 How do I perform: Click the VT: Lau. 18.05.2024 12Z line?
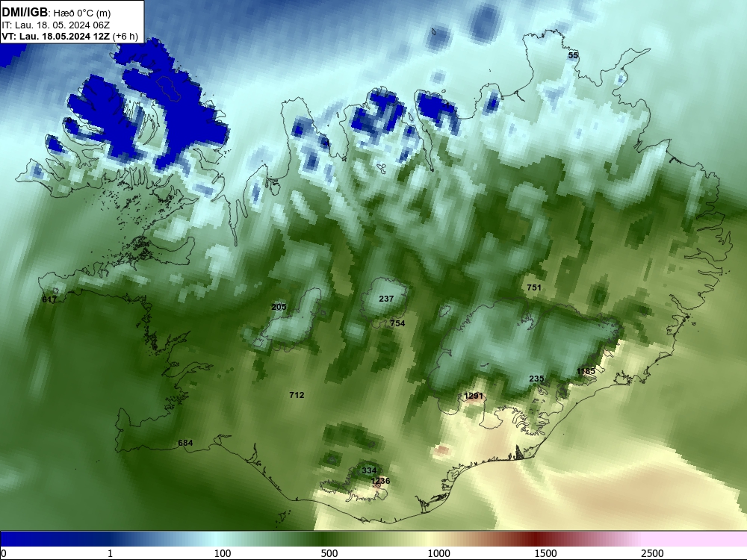tap(69, 37)
